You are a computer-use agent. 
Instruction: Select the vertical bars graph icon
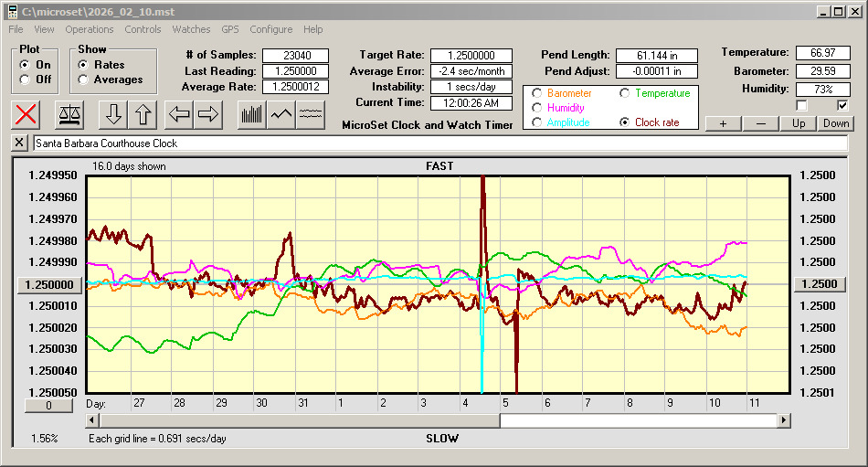pos(251,114)
